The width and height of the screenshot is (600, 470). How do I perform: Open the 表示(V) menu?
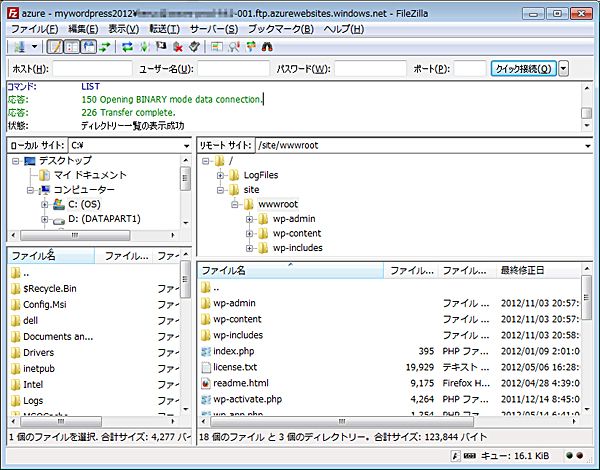coord(124,29)
